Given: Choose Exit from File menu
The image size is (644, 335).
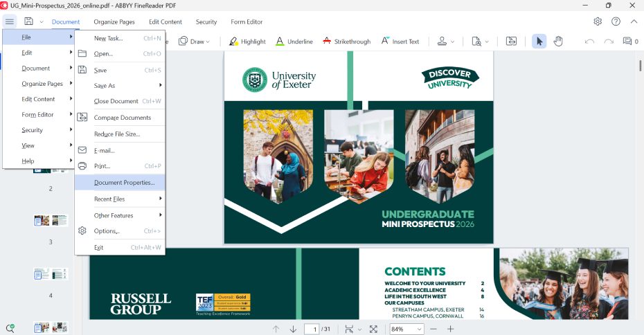Looking at the screenshot, I should (120, 248).
